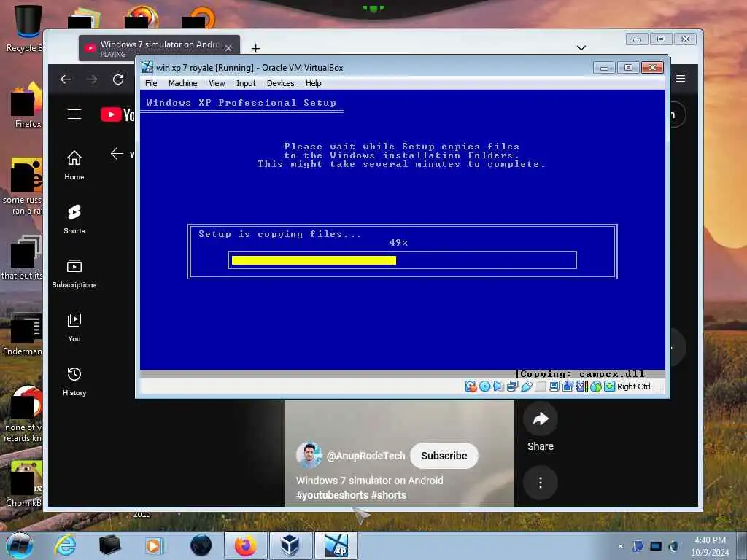Close the 'Windows 7 simulator' browser tab

point(228,48)
